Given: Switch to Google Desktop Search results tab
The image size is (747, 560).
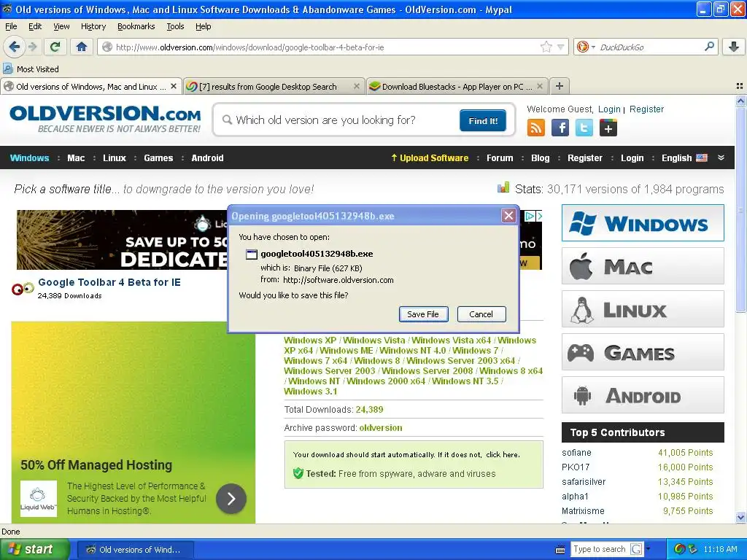Looking at the screenshot, I should (x=268, y=86).
